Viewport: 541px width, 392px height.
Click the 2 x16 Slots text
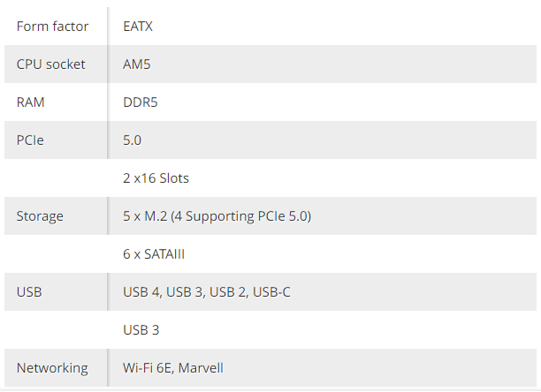[x=156, y=178]
